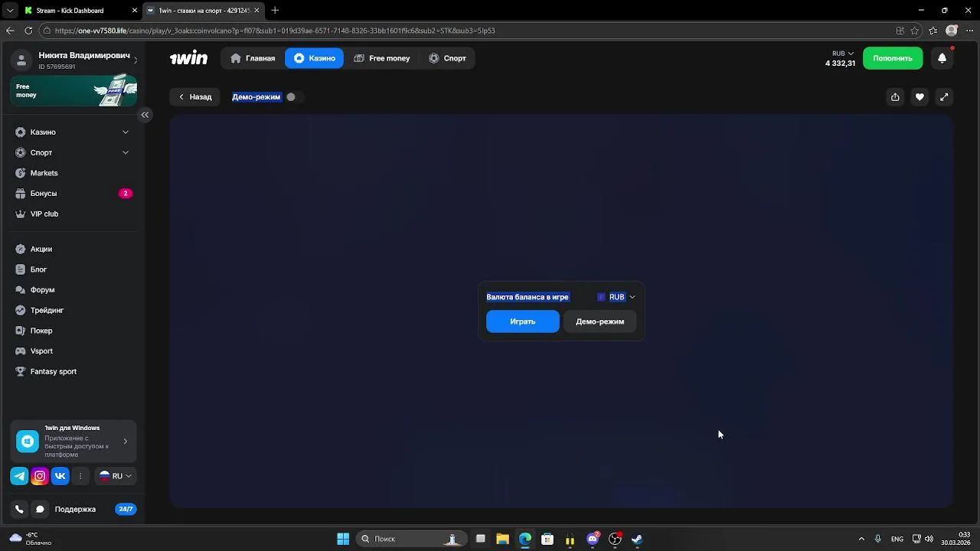Click the 1win logo
The width and height of the screenshot is (980, 551).
188,58
